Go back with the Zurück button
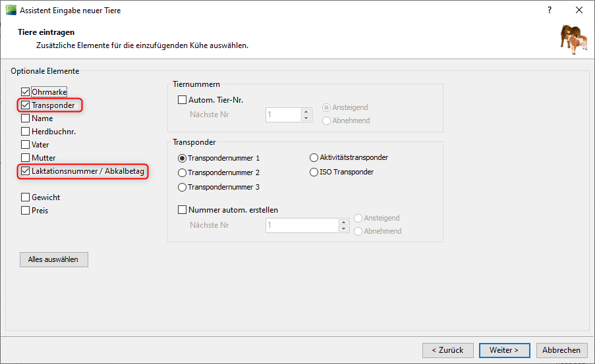The height and width of the screenshot is (364, 595). 447,350
